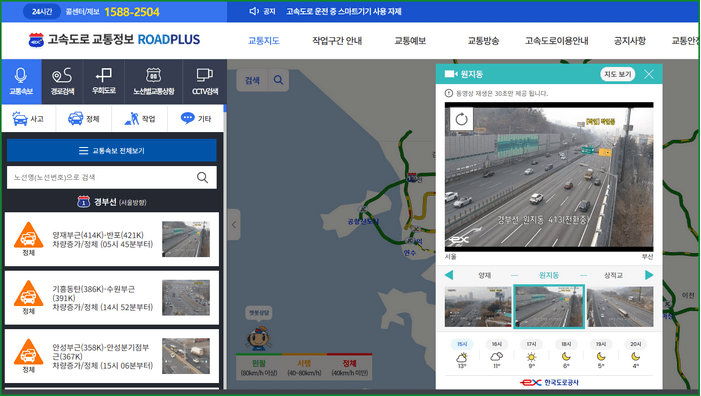Click the magnifier in route search field
Screen dimensions: 701x396
tap(203, 177)
